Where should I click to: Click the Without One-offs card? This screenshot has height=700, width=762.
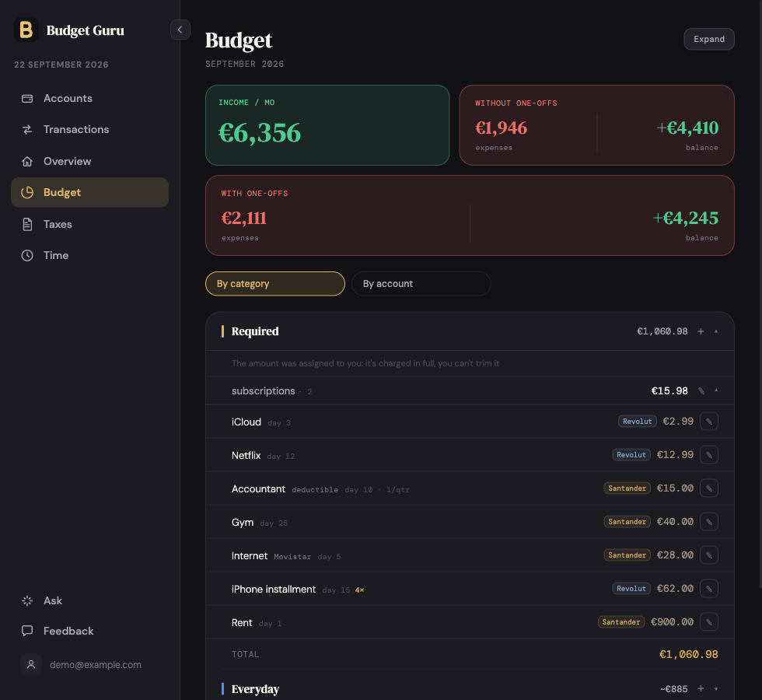597,125
